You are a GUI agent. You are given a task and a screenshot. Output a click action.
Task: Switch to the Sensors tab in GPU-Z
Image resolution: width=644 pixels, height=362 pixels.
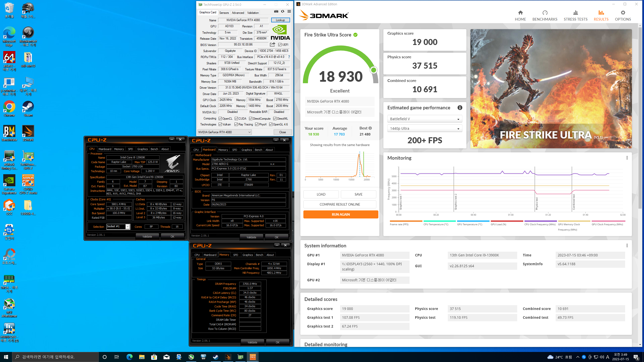coord(224,13)
